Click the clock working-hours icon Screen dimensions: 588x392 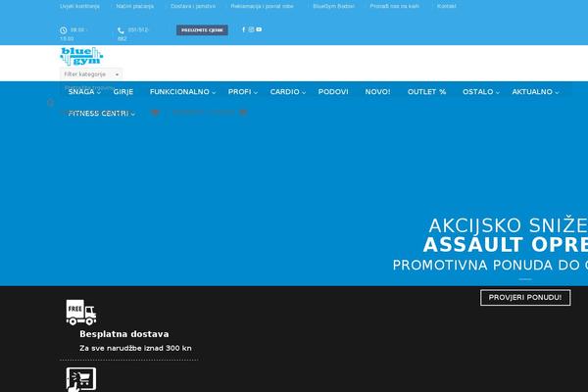(64, 30)
